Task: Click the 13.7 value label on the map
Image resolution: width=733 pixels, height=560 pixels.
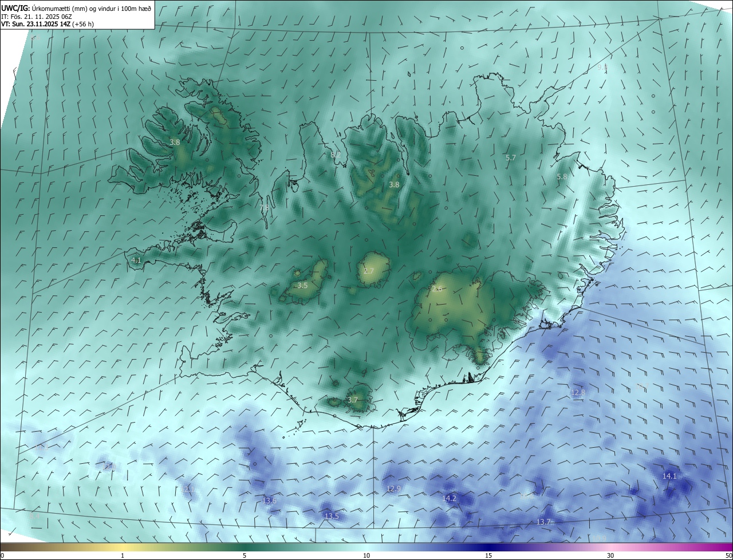Action: tap(543, 522)
